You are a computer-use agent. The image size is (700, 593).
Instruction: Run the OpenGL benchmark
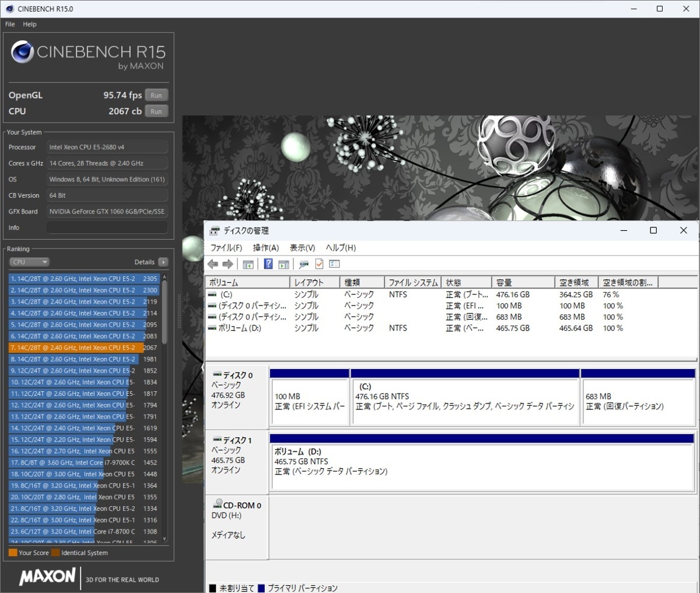[156, 95]
